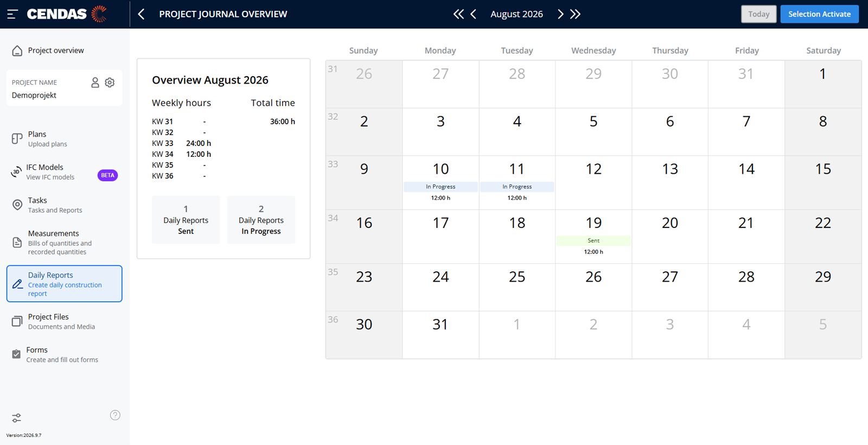The width and height of the screenshot is (868, 445).
Task: Select August 3 in the calendar
Action: pyautogui.click(x=441, y=132)
